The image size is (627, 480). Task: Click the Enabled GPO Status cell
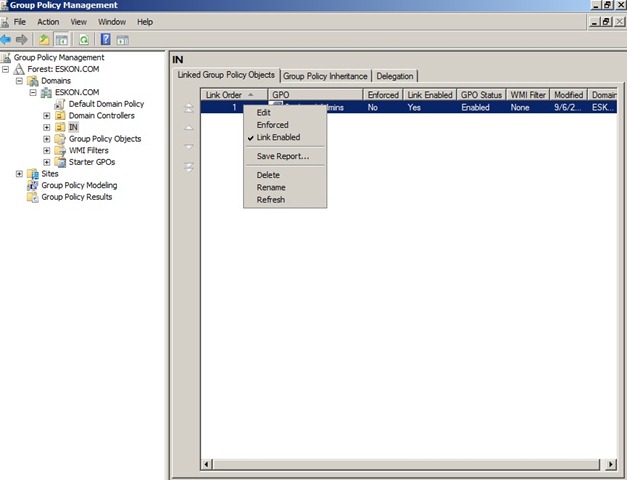475,107
